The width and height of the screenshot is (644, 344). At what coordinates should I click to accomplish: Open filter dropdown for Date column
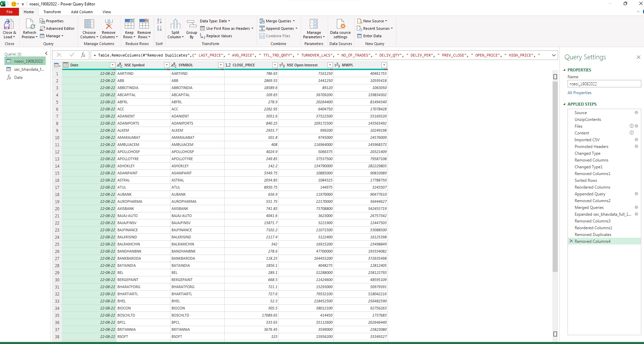coord(112,65)
